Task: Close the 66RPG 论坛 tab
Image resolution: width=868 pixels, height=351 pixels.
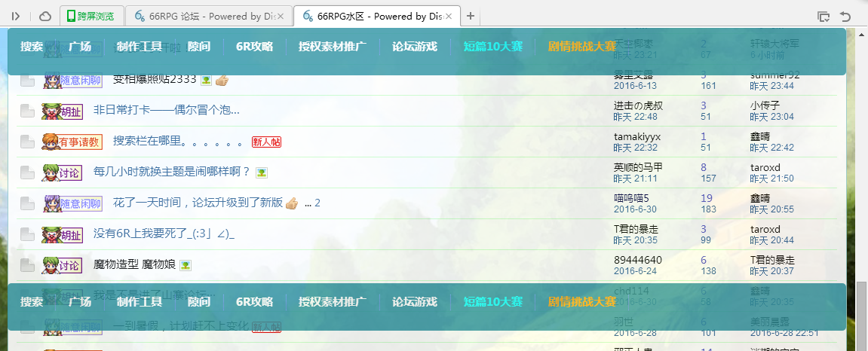Action: [x=281, y=17]
